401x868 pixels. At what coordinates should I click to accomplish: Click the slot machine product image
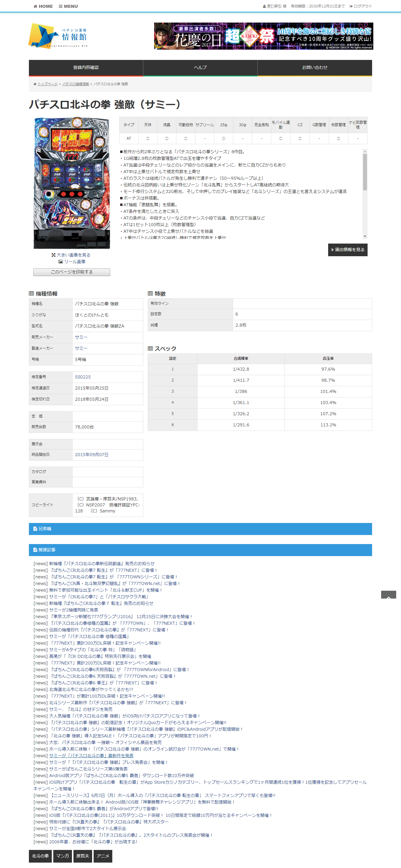click(x=72, y=183)
